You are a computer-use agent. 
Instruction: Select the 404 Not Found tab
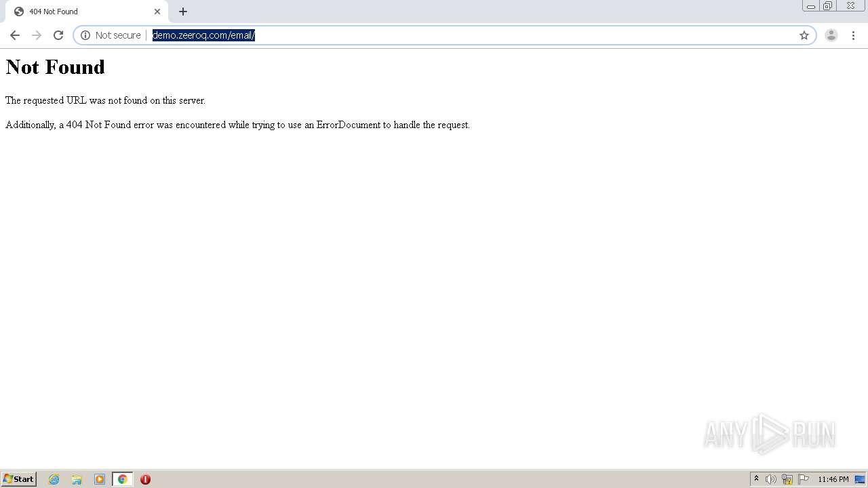click(x=85, y=12)
